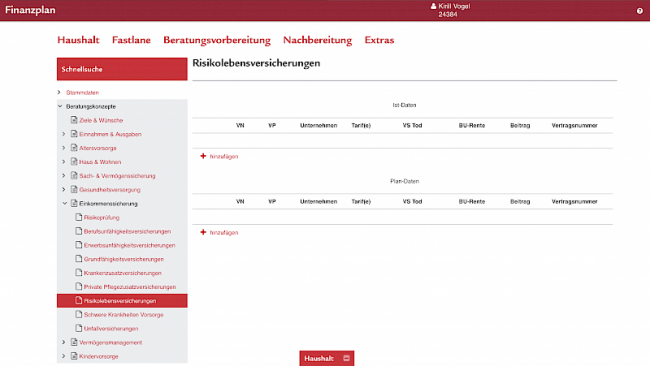This screenshot has height=366, width=650.
Task: Click the Kirill Vogel user name
Action: pyautogui.click(x=454, y=6)
